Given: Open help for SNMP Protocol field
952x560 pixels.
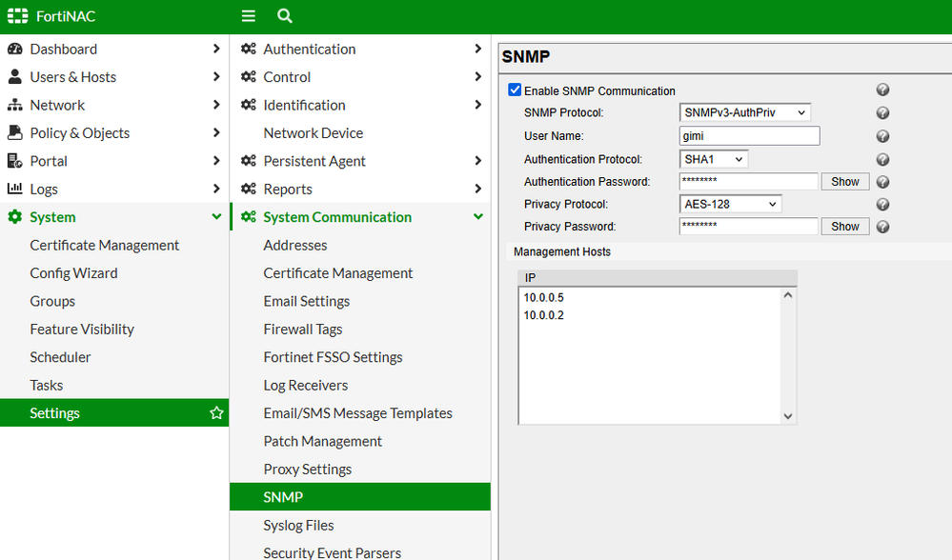Looking at the screenshot, I should pos(882,113).
